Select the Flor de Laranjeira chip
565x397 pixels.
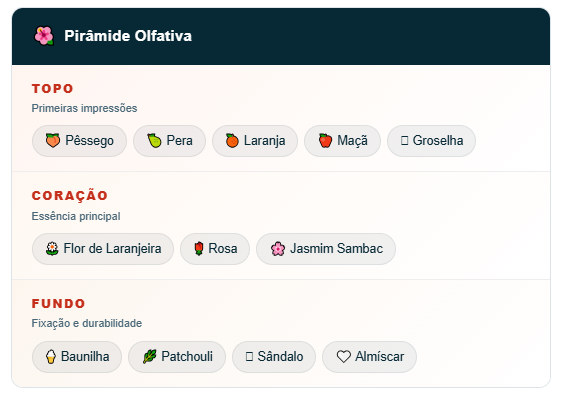(103, 249)
